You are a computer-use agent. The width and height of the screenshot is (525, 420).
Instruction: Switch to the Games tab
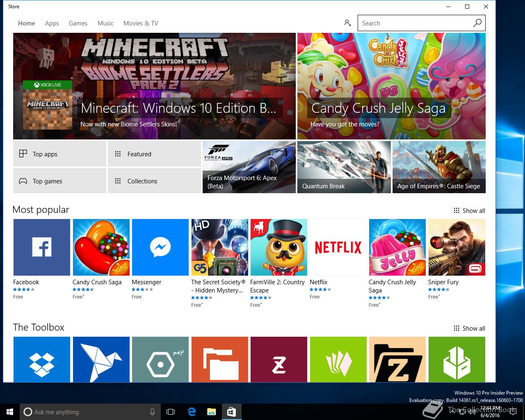pyautogui.click(x=78, y=23)
